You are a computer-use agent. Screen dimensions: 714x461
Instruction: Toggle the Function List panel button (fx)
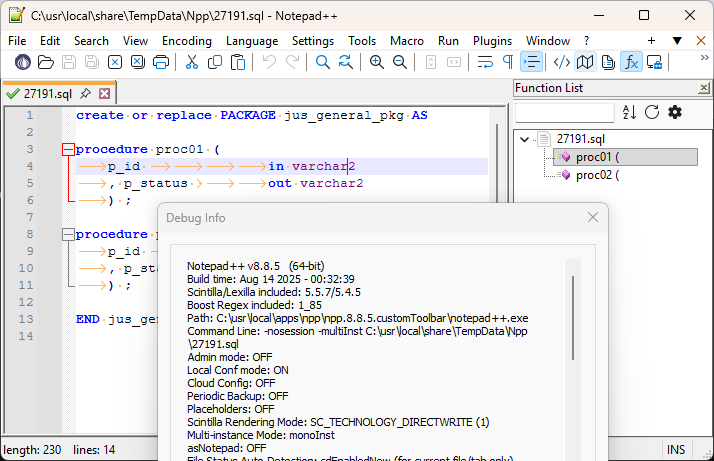(x=632, y=62)
